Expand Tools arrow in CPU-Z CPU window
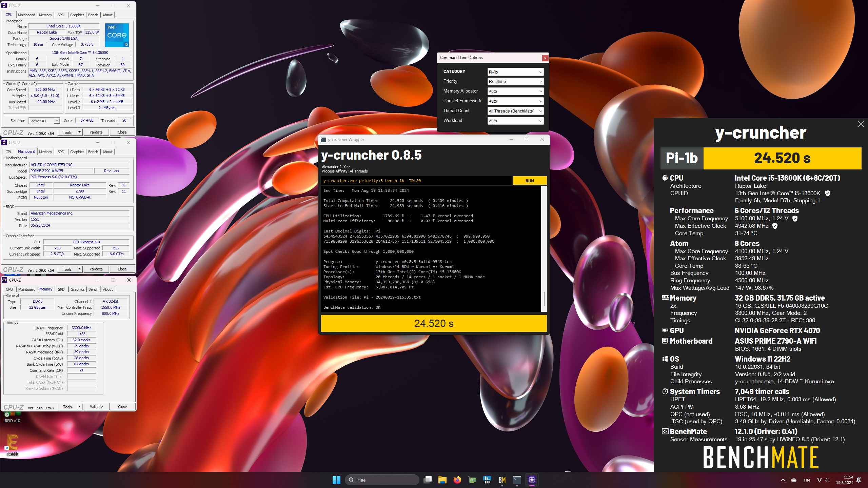Screen dimensions: 868x488 (x=80, y=132)
